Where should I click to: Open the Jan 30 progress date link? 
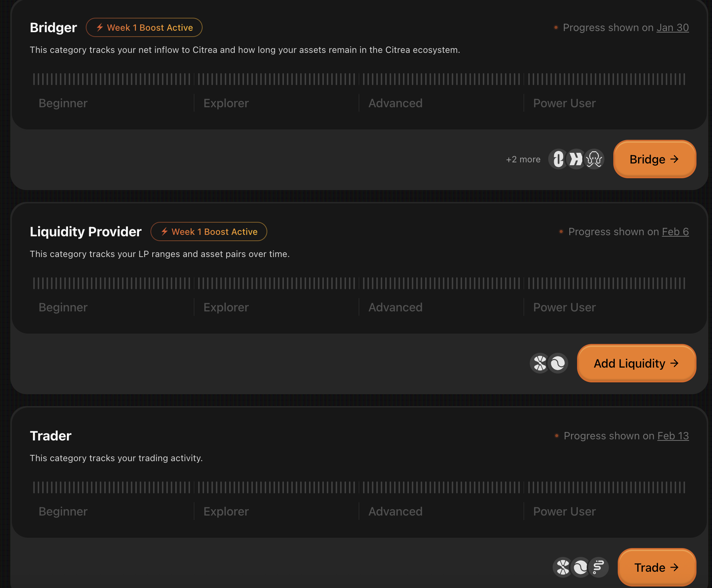(x=672, y=28)
